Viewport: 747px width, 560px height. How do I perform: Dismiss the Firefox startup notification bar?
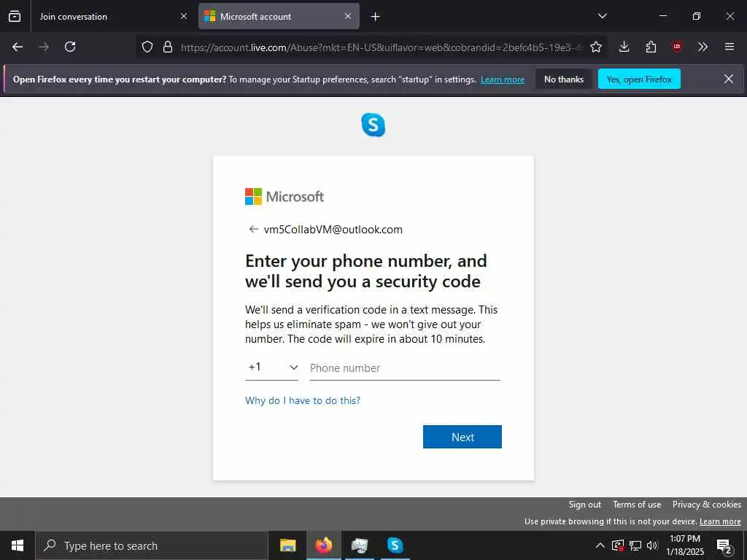tap(729, 79)
